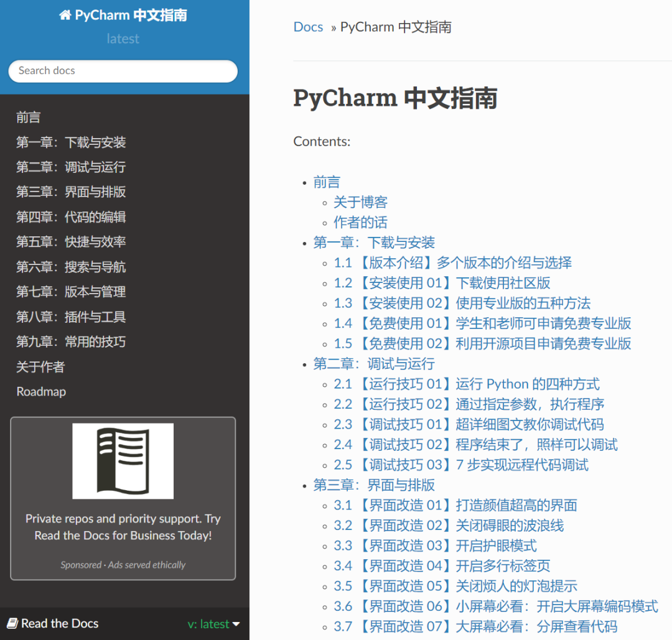Open 第八章：插件与工具 in the sidebar

click(x=71, y=317)
